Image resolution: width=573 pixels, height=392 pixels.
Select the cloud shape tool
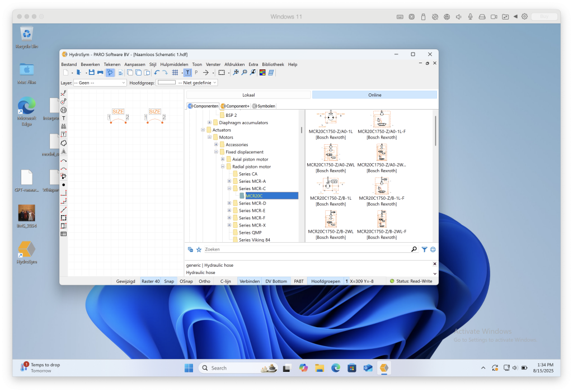[x=64, y=143]
